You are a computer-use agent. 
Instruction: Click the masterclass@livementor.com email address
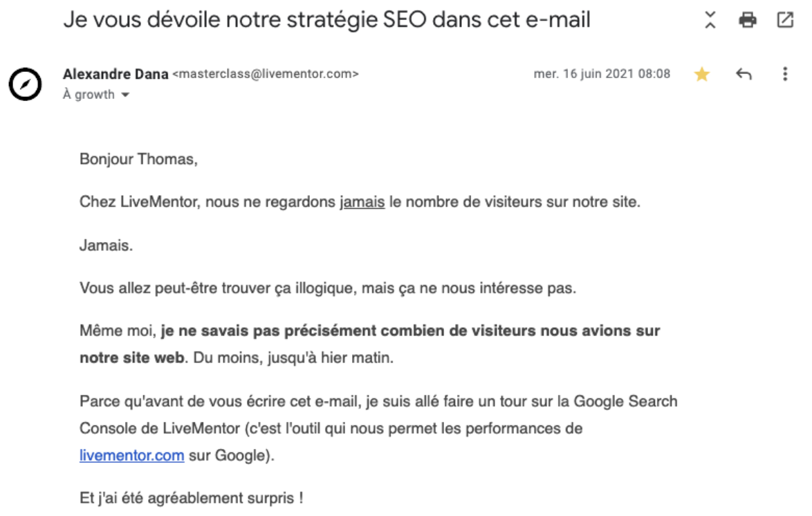tap(265, 74)
